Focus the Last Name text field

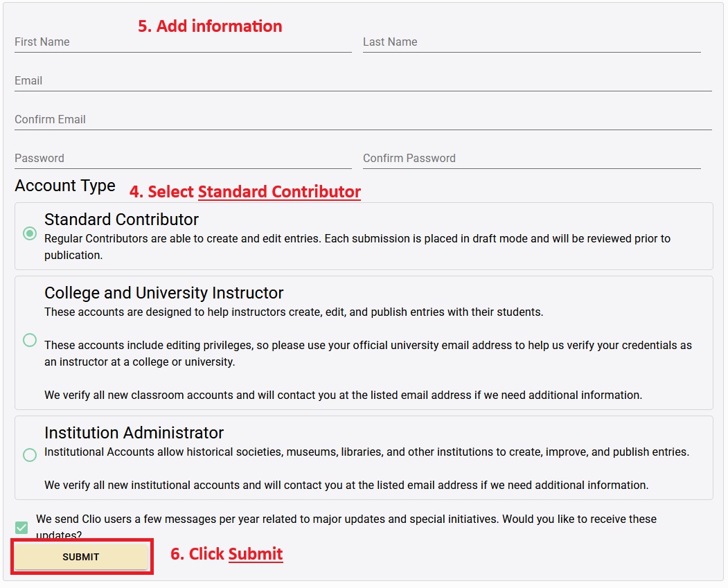[531, 42]
